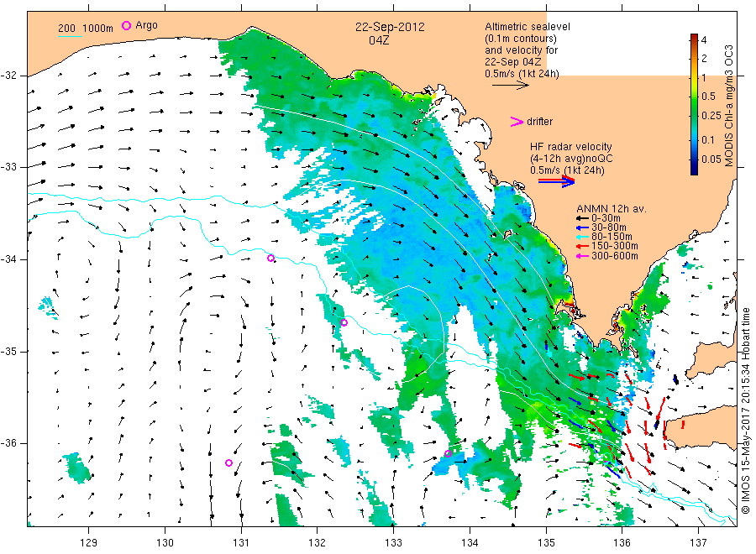Click the 'Argo' legend label
Screen dimensions: 756x554
coord(146,25)
